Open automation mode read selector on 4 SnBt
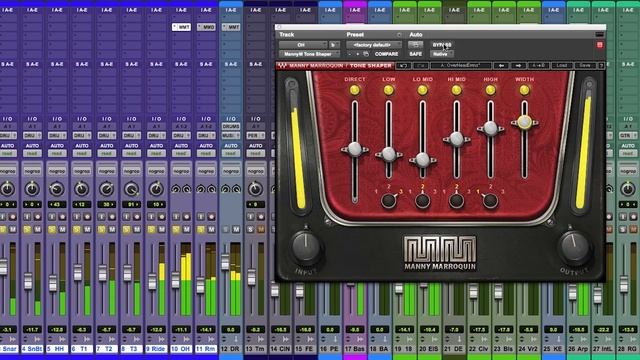 (32, 153)
